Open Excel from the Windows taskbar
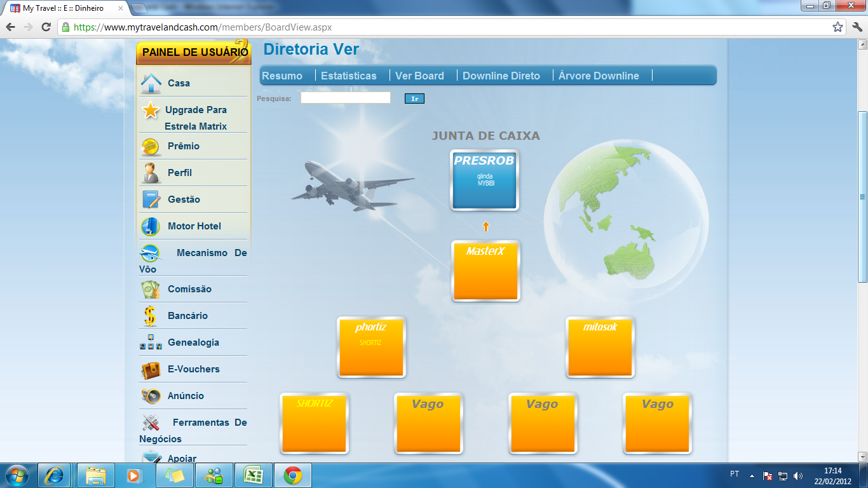 253,475
